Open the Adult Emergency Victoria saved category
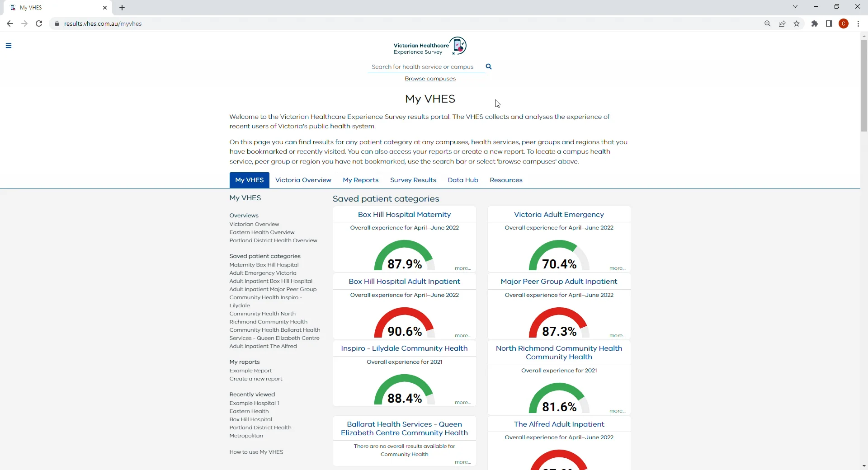The image size is (868, 470). click(263, 273)
